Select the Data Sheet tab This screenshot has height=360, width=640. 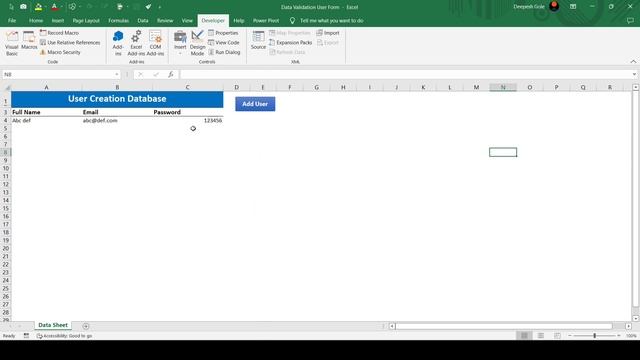[53, 325]
